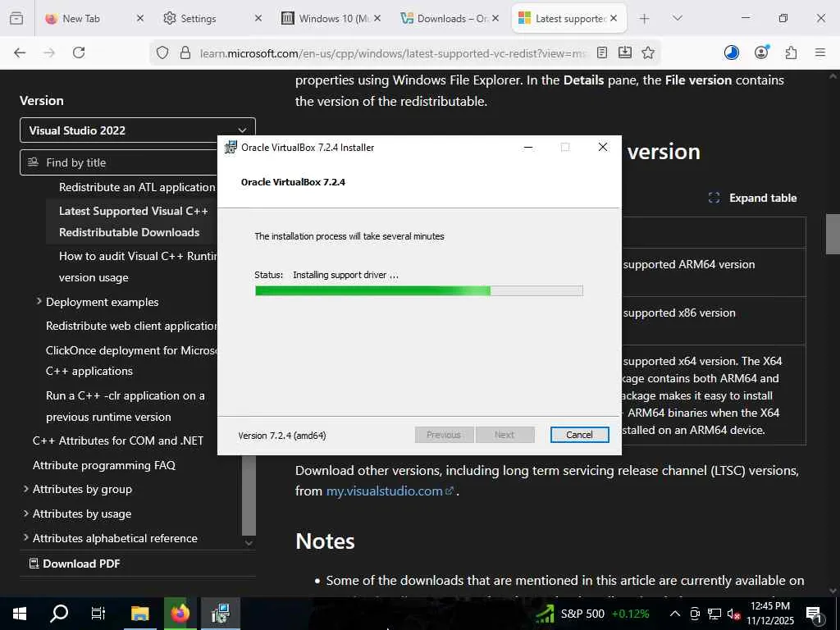
Task: Expand Attributes by usage node
Action: pyautogui.click(x=25, y=514)
